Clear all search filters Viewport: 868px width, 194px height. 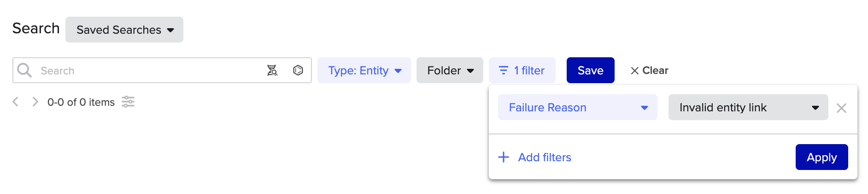[649, 70]
